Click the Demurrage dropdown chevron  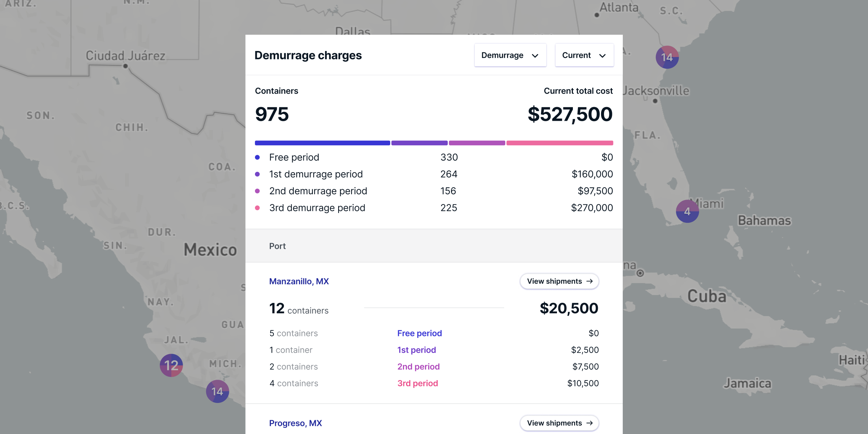(535, 56)
